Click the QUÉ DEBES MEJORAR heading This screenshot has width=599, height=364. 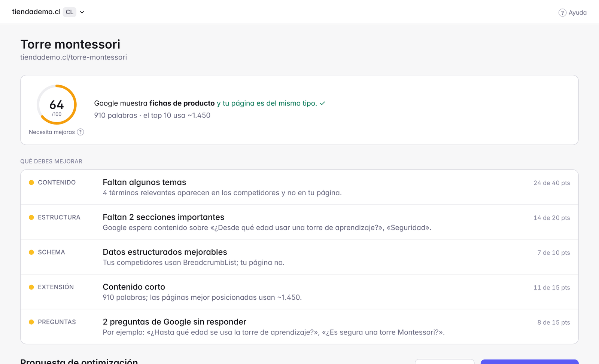tap(51, 161)
